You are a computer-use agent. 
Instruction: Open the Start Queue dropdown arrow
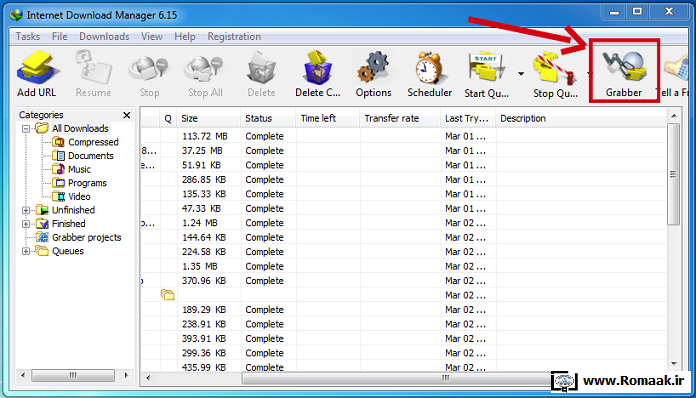coord(521,74)
